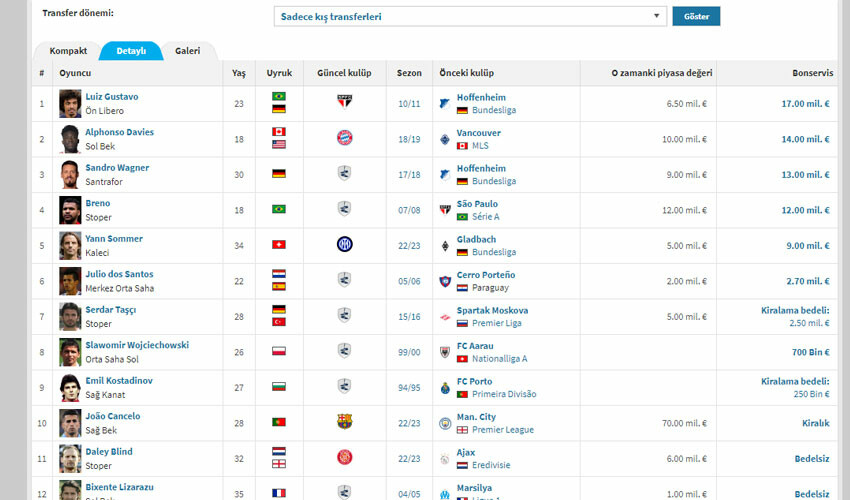Viewport: 850px width, 500px height.
Task: Open Alphonso Davies player link
Action: pyautogui.click(x=119, y=132)
